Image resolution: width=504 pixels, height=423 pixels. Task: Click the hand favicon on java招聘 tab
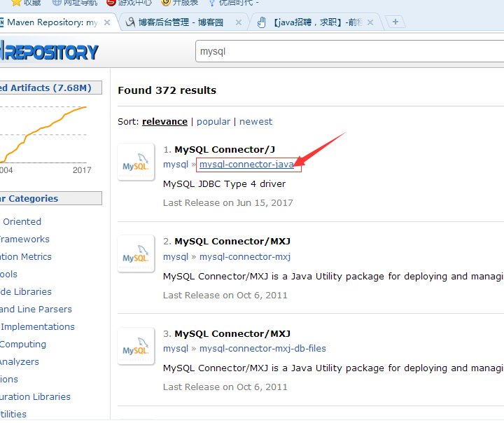point(261,22)
